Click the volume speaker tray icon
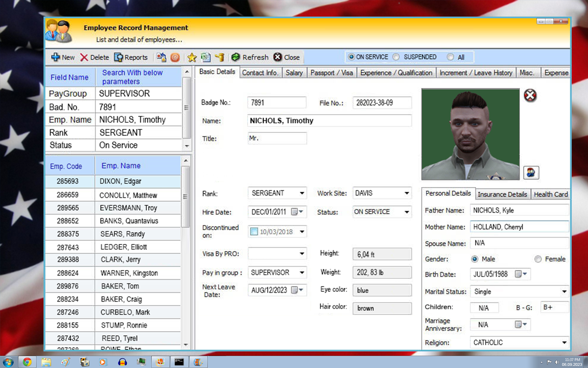This screenshot has width=588, height=368. pyautogui.click(x=557, y=362)
